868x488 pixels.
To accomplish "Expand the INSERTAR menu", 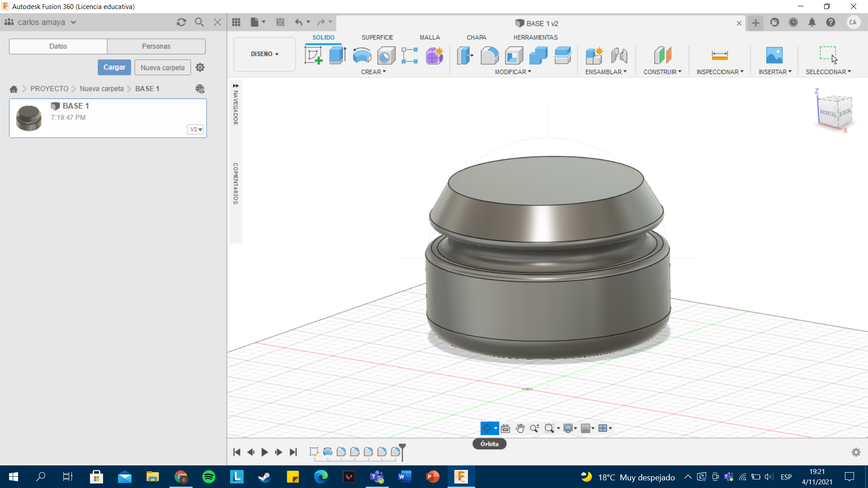I will pyautogui.click(x=775, y=72).
